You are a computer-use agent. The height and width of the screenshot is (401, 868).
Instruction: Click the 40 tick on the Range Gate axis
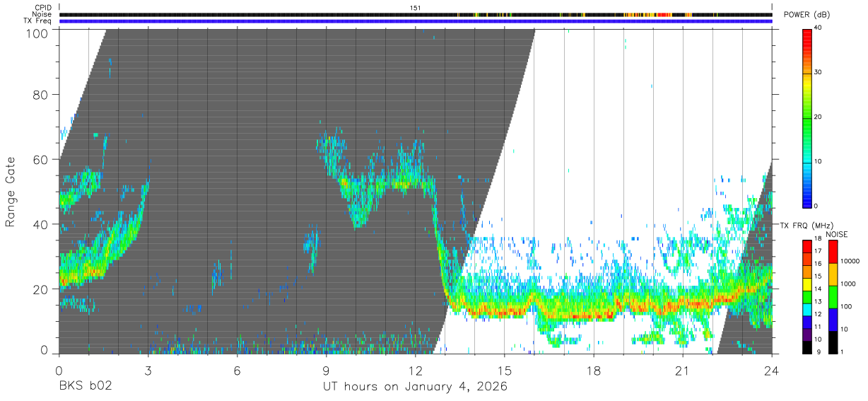point(40,224)
